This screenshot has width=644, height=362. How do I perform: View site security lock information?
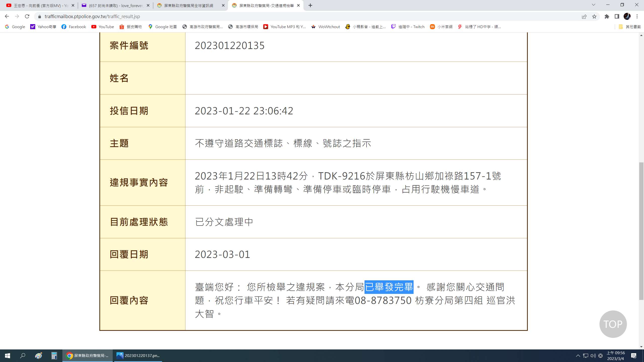tap(39, 17)
